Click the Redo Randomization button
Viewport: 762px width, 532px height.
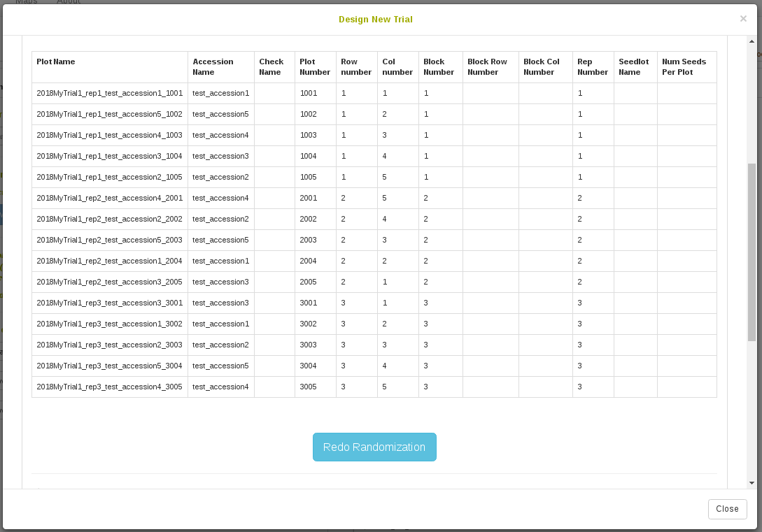(x=374, y=447)
